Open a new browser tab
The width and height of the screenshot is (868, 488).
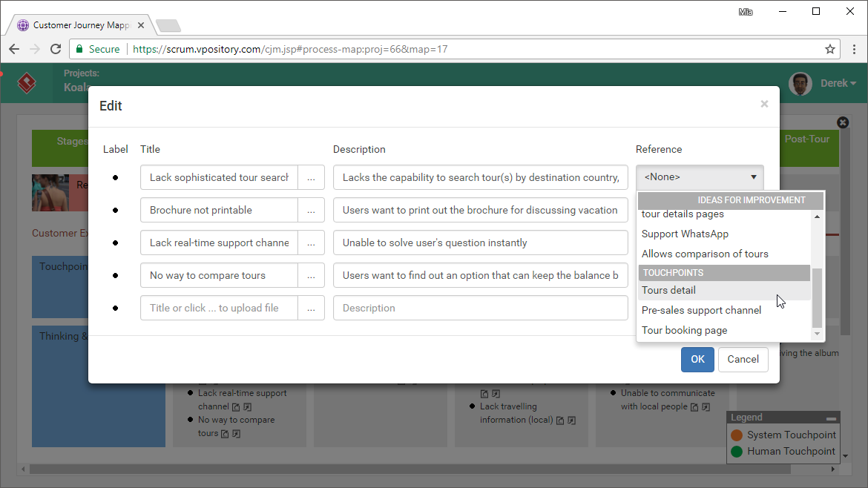click(x=168, y=25)
